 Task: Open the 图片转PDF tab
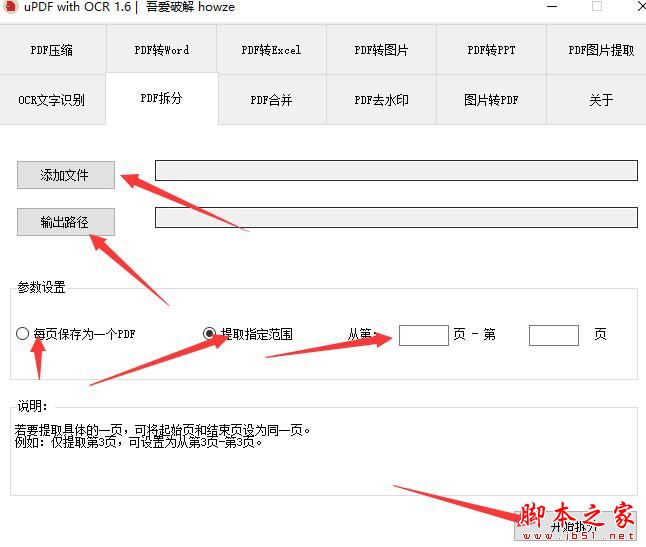click(x=491, y=100)
